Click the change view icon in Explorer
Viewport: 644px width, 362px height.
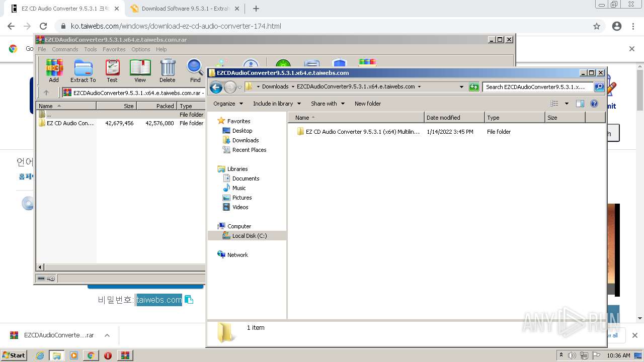(554, 104)
